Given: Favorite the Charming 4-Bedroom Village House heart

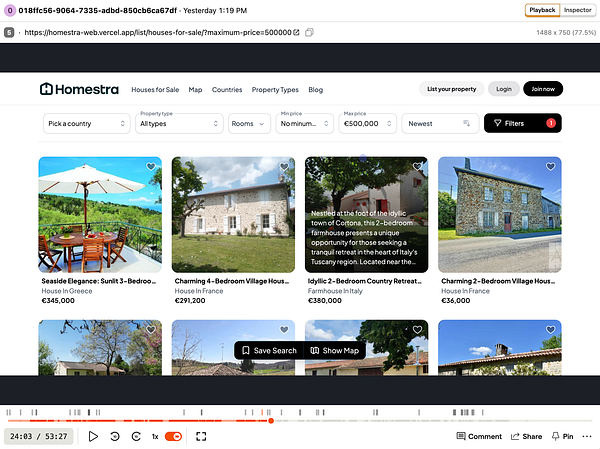Looking at the screenshot, I should [284, 167].
